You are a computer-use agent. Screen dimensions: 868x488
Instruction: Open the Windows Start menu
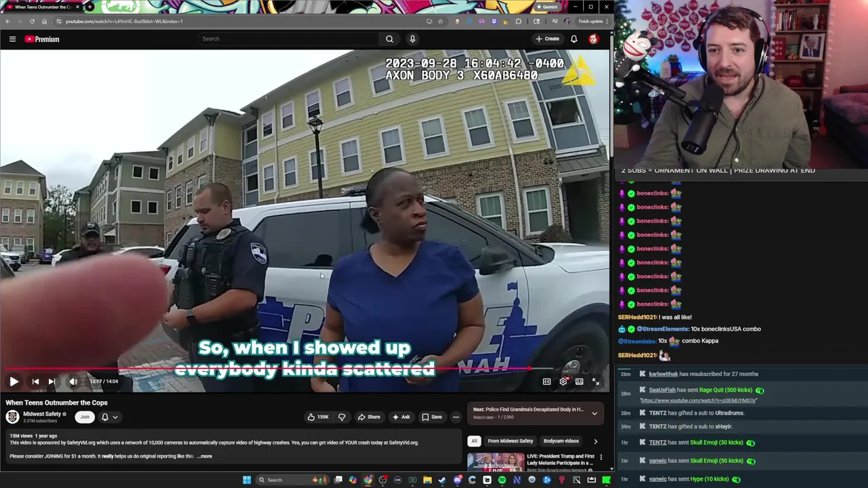tap(247, 480)
